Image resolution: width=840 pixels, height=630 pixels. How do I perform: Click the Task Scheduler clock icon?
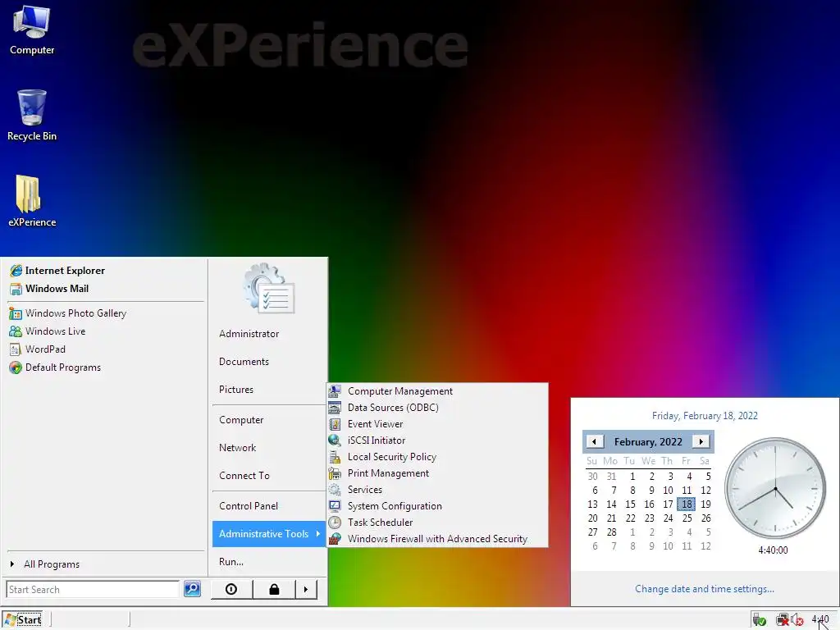(x=335, y=523)
